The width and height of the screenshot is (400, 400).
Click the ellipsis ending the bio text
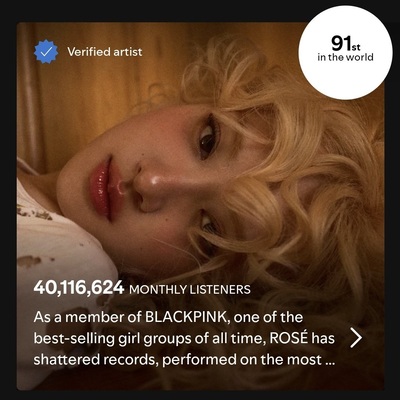pyautogui.click(x=328, y=362)
